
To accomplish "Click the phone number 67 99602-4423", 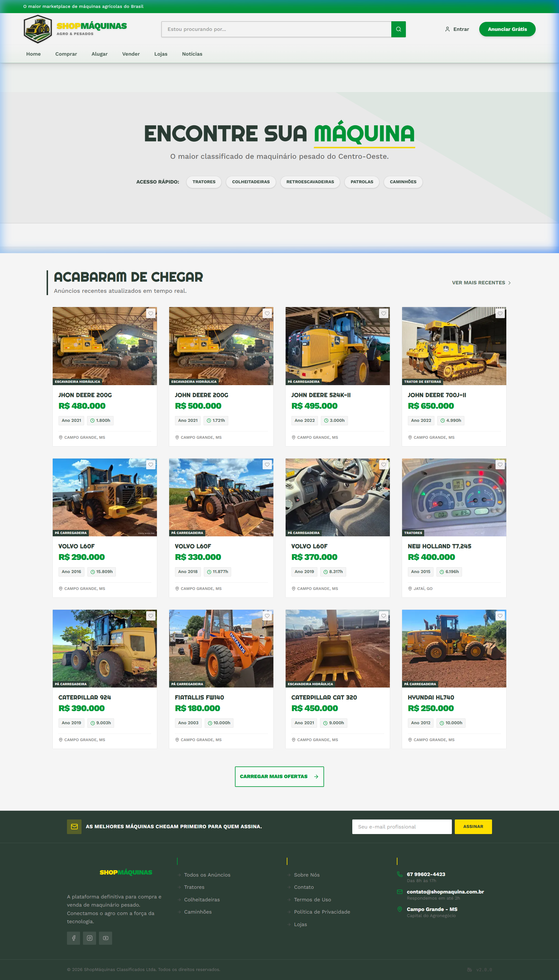I will pos(426,874).
